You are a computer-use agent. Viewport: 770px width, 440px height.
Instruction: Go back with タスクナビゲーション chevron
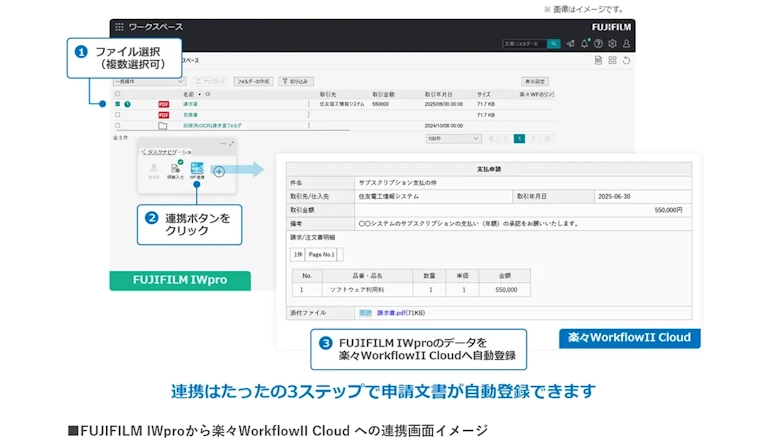pyautogui.click(x=143, y=152)
